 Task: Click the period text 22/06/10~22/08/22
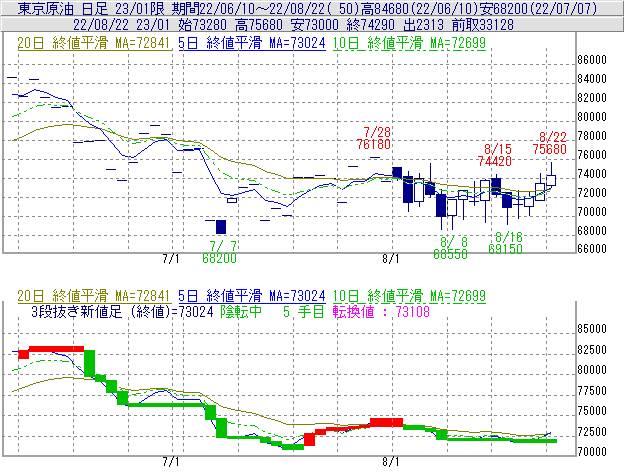point(263,8)
